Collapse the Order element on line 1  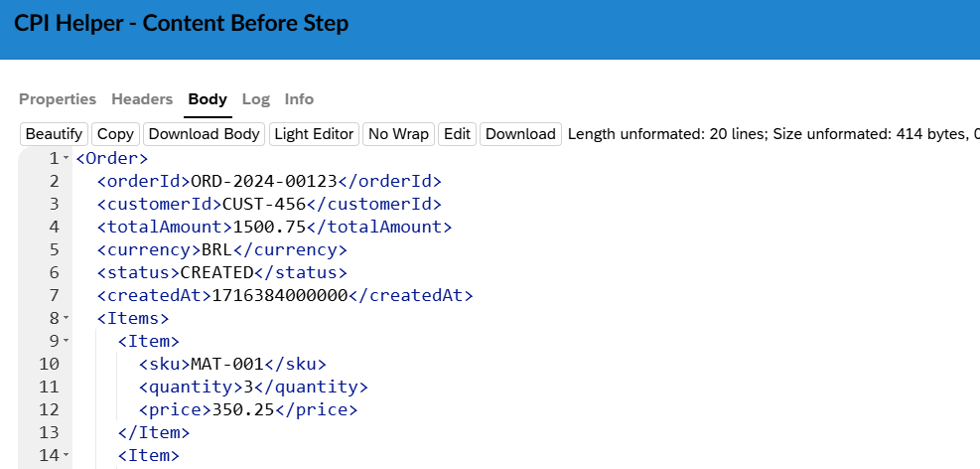(67, 158)
